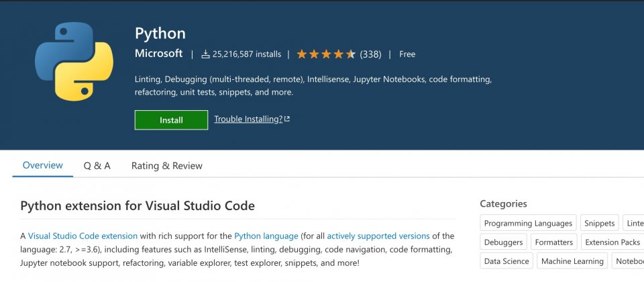644x282 pixels.
Task: Click the Microsoft publisher name
Action: 158,54
